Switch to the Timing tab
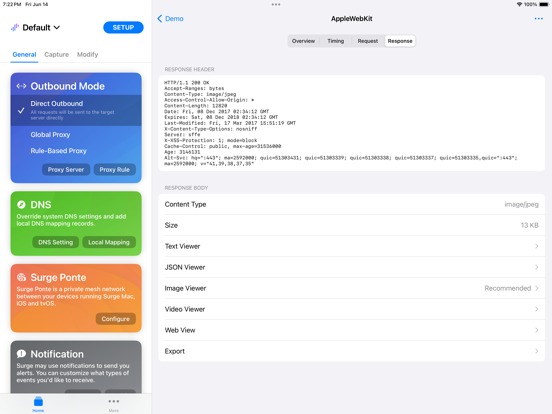The image size is (552, 414). (335, 41)
